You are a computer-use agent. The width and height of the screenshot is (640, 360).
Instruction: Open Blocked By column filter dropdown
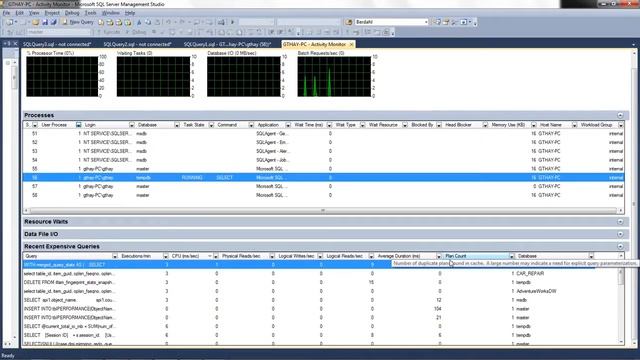tap(439, 125)
